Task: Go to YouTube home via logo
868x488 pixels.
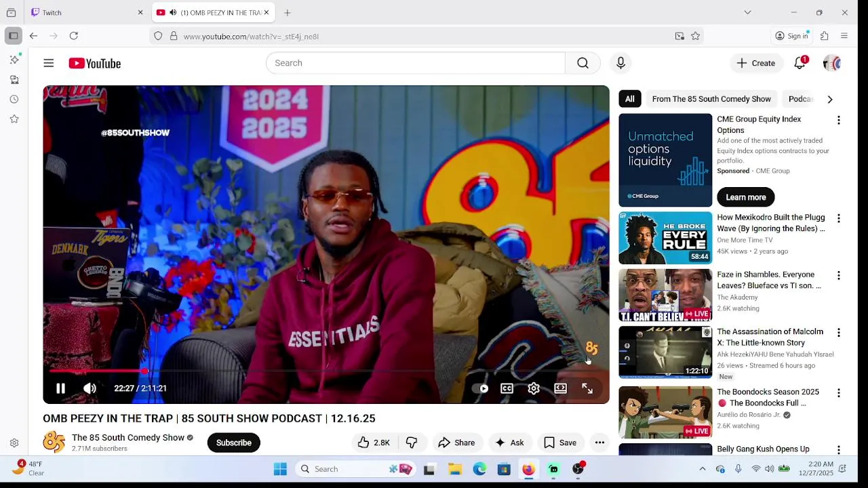Action: (94, 63)
